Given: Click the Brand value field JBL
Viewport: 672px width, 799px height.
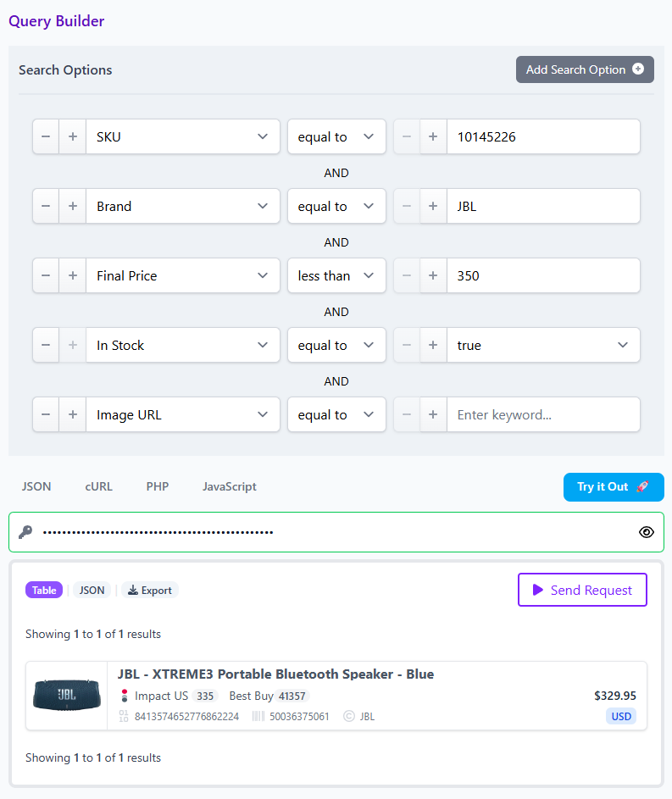Looking at the screenshot, I should [x=543, y=206].
